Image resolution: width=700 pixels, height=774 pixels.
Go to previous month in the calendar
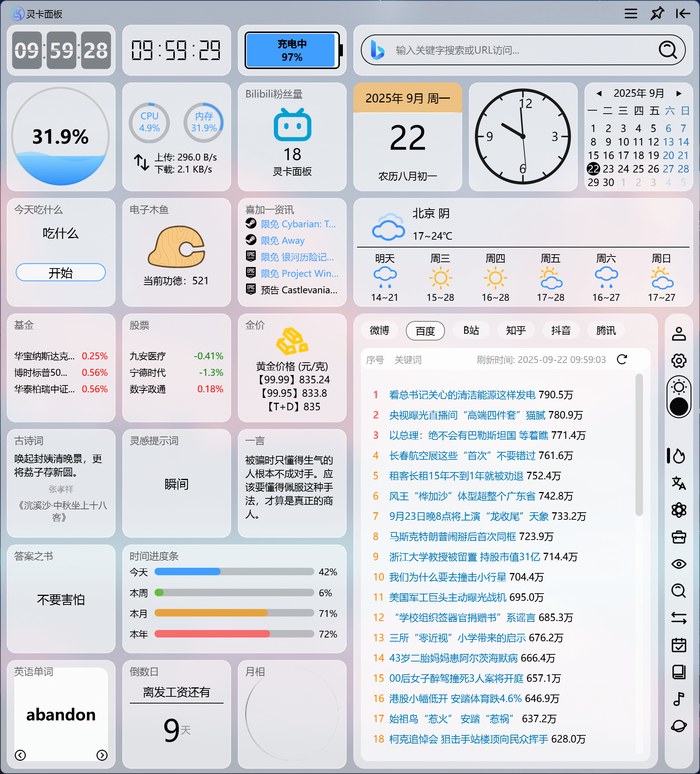point(599,93)
